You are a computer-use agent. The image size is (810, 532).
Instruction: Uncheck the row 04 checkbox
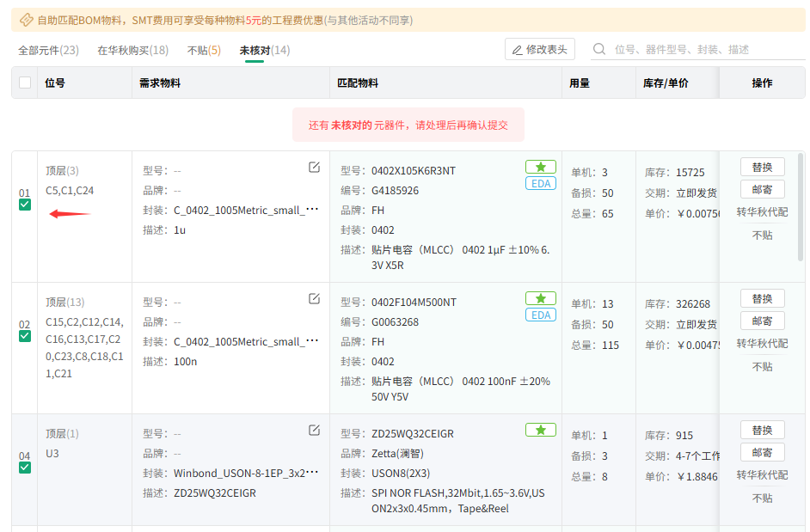(x=25, y=468)
